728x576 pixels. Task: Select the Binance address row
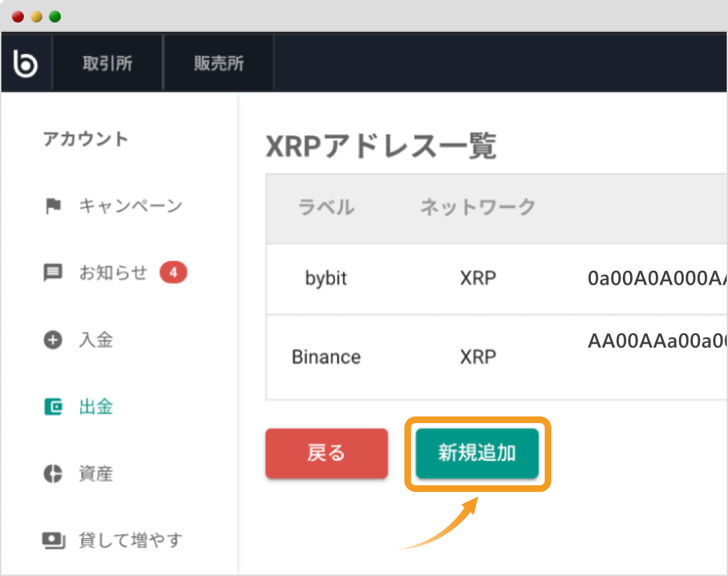pyautogui.click(x=397, y=357)
